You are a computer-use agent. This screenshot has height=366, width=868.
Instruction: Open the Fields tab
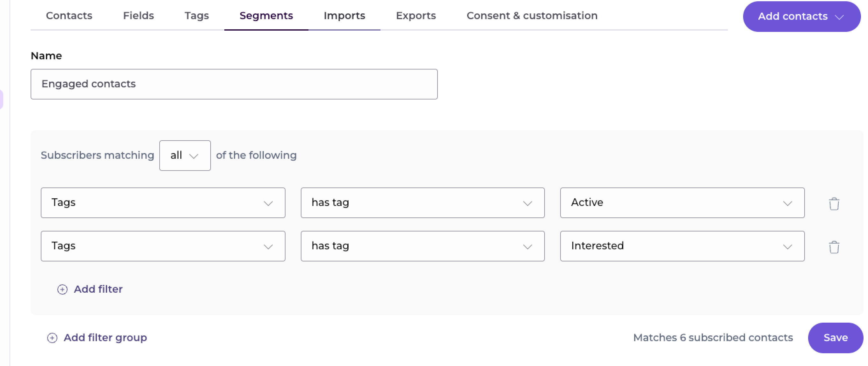tap(138, 16)
